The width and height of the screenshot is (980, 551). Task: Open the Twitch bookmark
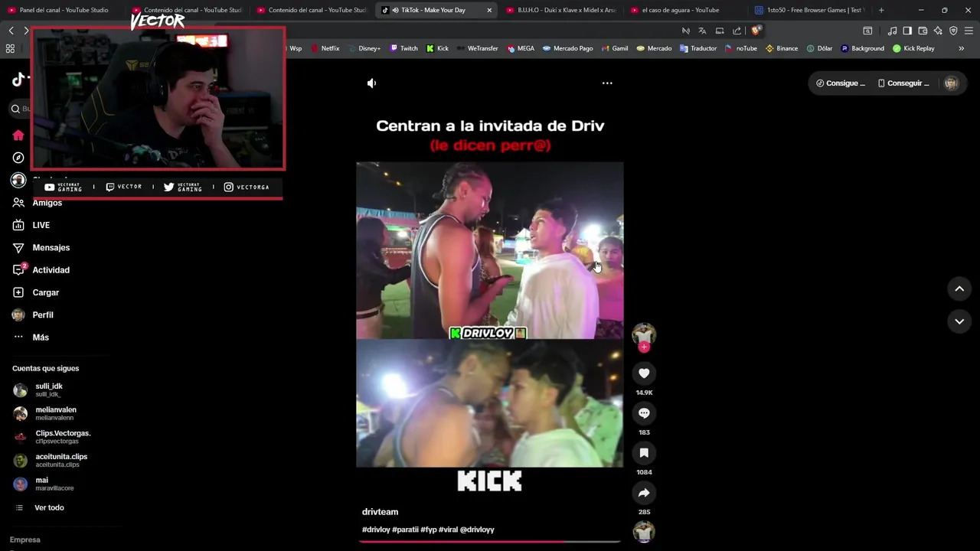coord(403,48)
